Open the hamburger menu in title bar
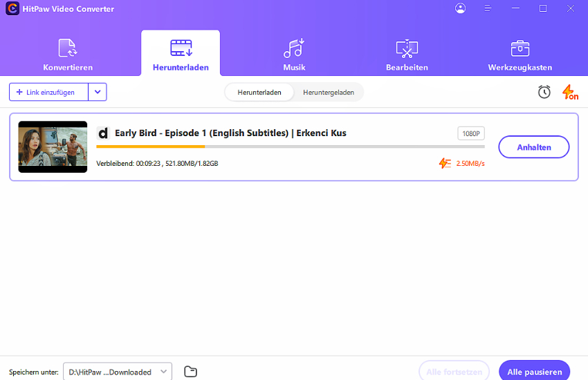588x380 pixels. (x=488, y=8)
